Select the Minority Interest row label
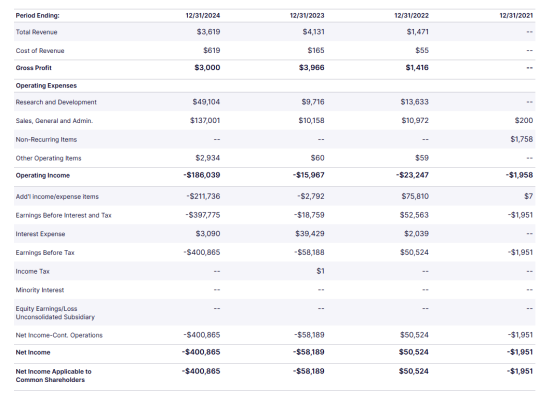 click(x=40, y=290)
